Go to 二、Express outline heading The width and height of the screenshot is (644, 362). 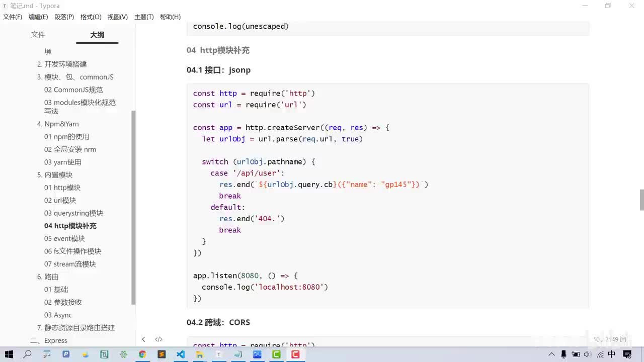pos(49,341)
